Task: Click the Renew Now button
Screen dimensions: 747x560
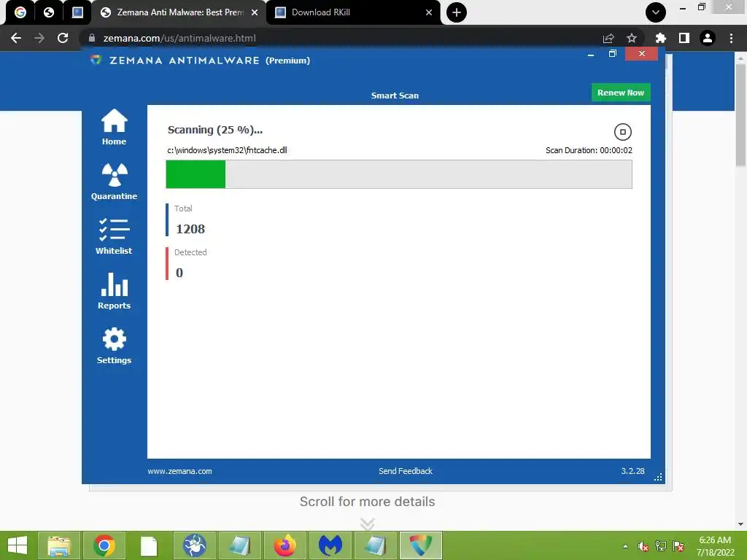Action: (x=621, y=93)
